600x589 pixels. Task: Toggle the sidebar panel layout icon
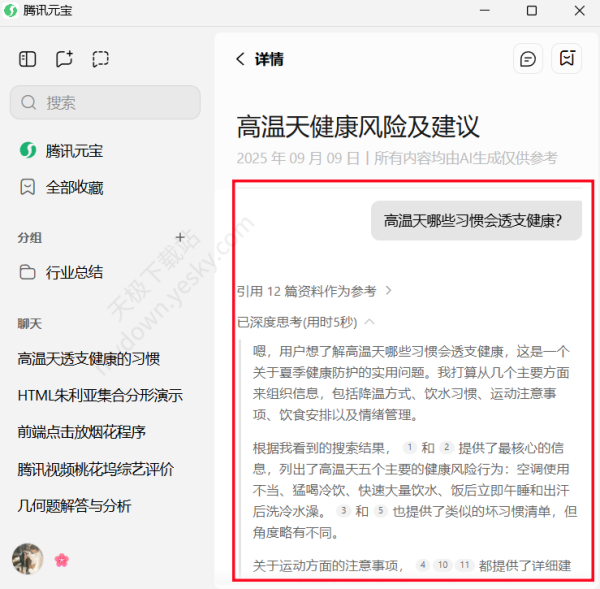click(x=27, y=59)
